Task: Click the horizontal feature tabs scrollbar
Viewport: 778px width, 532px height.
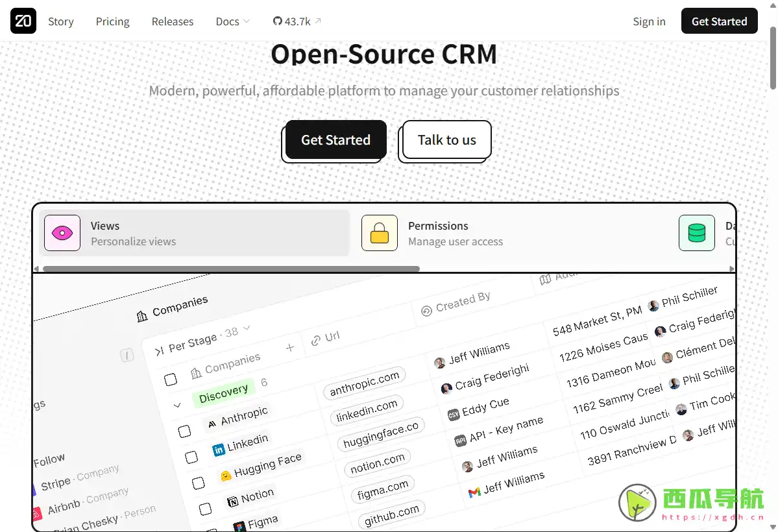Action: point(231,269)
